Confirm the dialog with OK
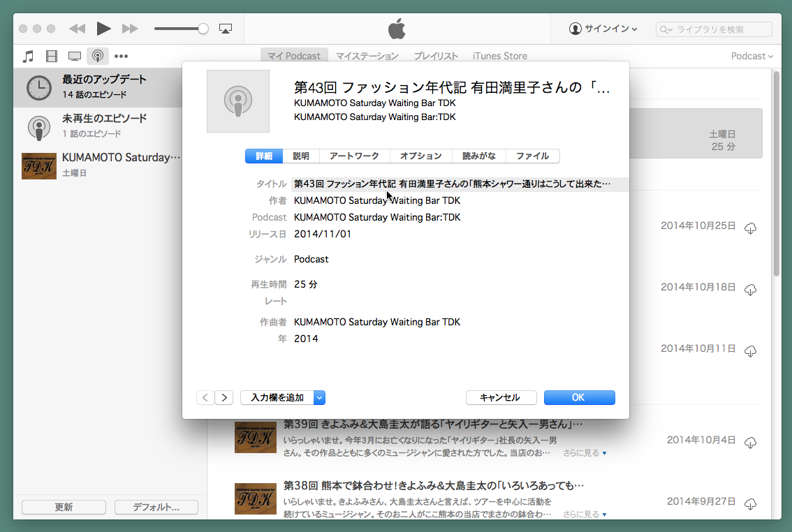792x532 pixels. click(x=580, y=398)
